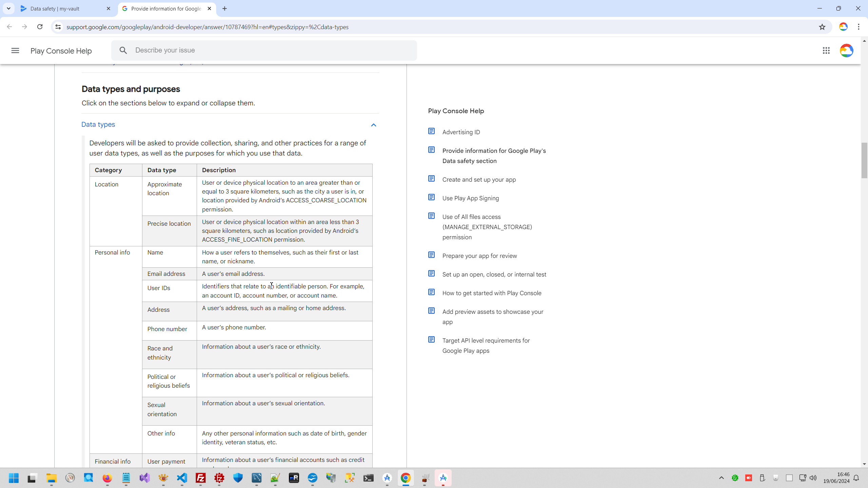This screenshot has width=868, height=488.
Task: Open the tab search dropdown arrow
Action: point(8,8)
